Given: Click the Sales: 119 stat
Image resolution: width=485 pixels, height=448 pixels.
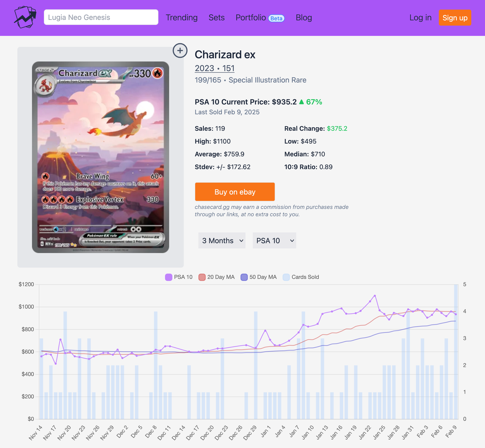Looking at the screenshot, I should click(210, 128).
